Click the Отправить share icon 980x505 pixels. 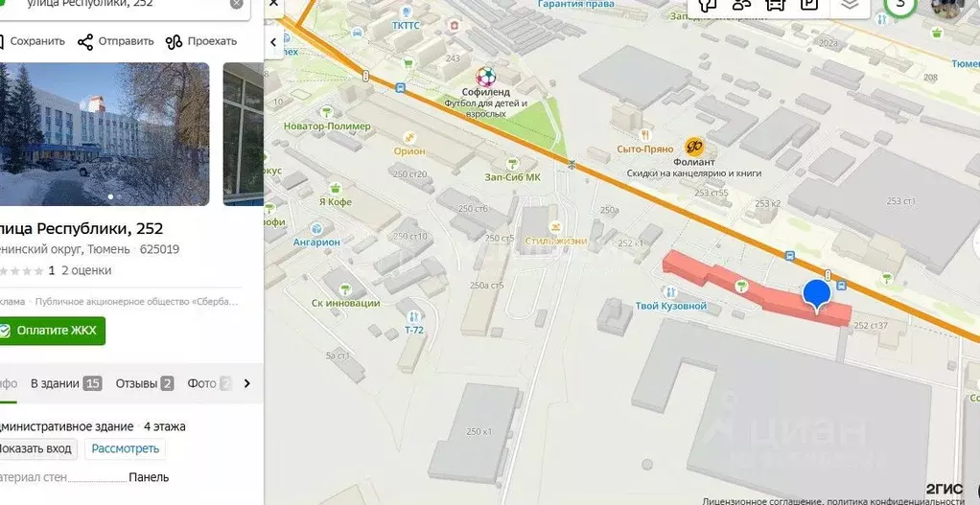coord(85,42)
